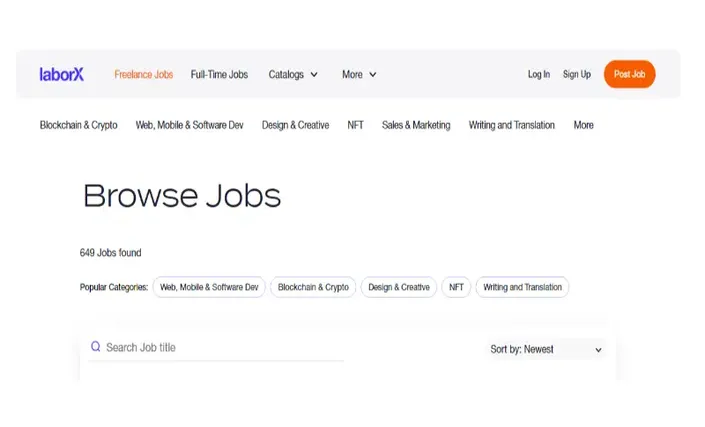This screenshot has width=705, height=427.
Task: Select the Web, Mobile & Software Dev chip
Action: point(209,287)
